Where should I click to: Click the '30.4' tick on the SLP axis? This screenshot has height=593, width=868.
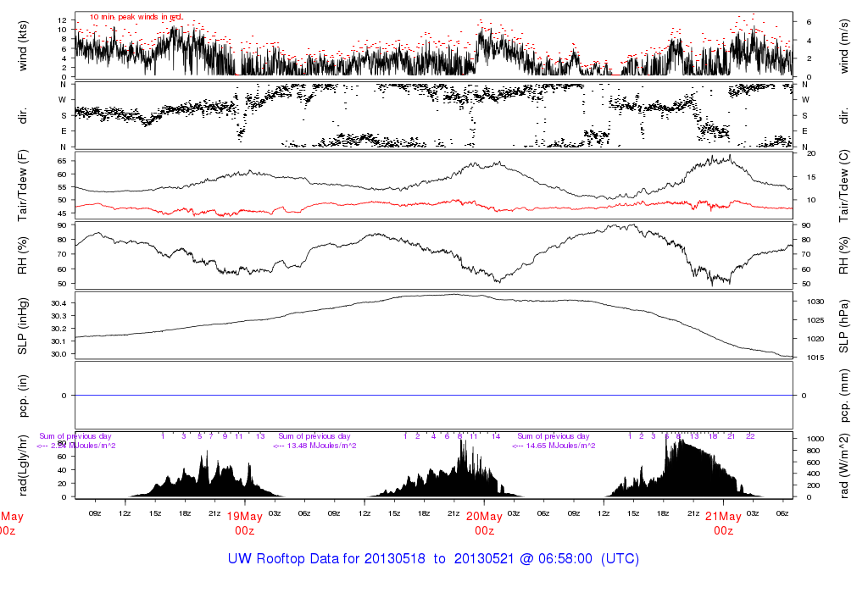[58, 303]
